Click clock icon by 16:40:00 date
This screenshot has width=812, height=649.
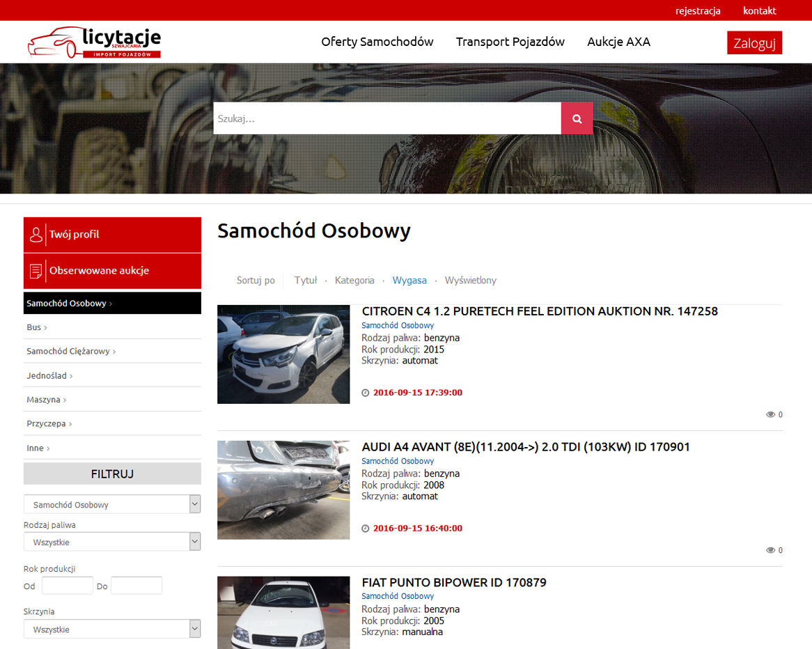pyautogui.click(x=365, y=529)
